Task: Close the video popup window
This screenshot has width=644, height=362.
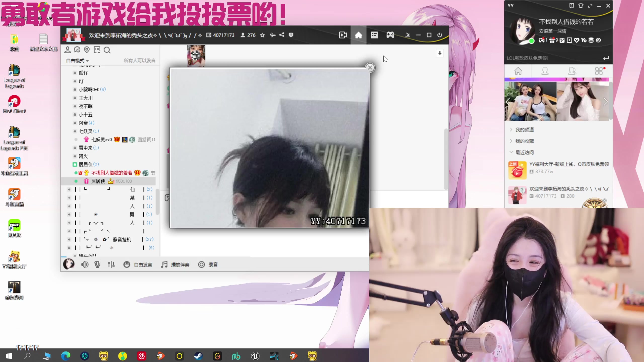Action: click(370, 68)
